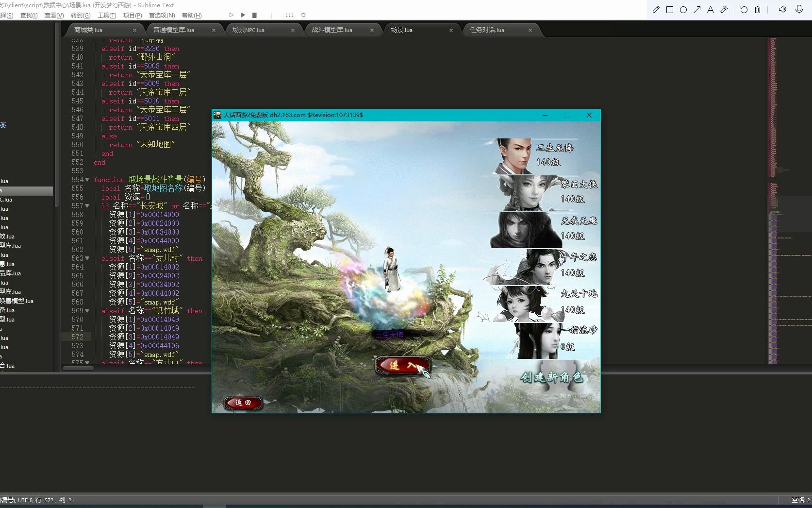Close the 场景NPC.lua tab
The width and height of the screenshot is (812, 508).
coord(293,30)
